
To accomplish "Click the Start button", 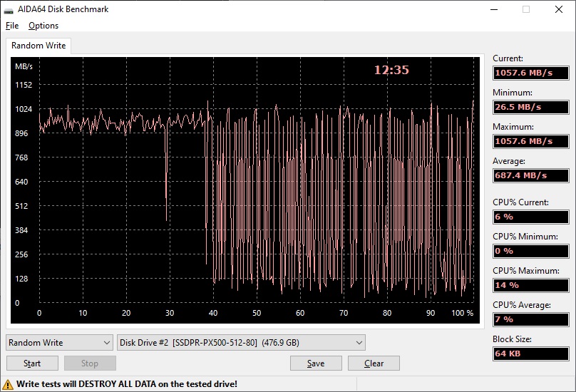I will 32,363.
